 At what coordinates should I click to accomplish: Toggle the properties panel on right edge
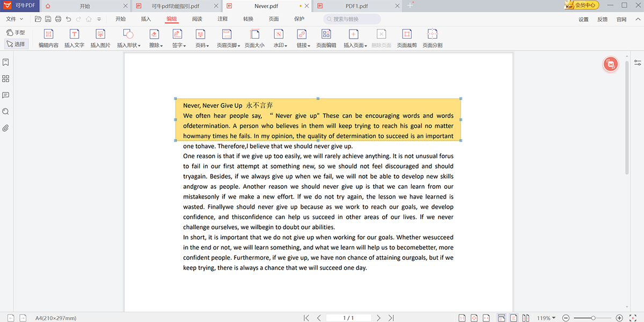pos(638,62)
